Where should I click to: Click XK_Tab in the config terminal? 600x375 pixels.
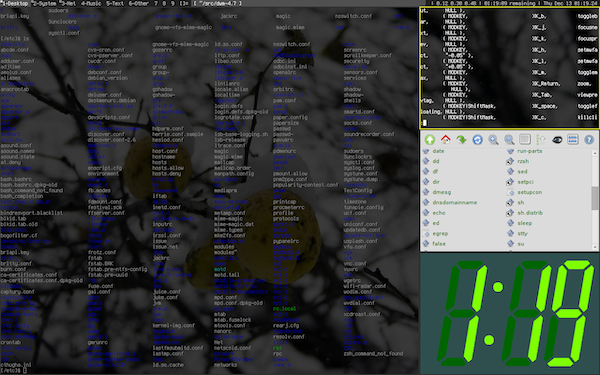[541, 95]
